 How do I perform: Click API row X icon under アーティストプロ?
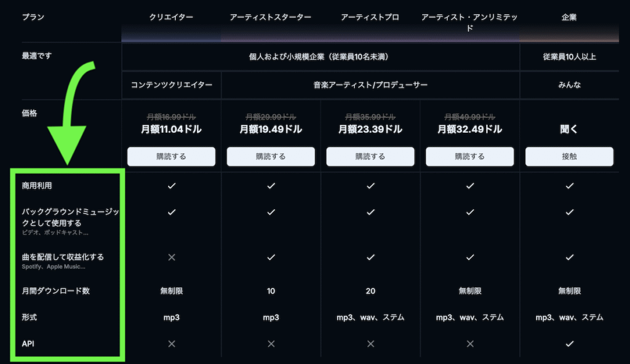tap(370, 344)
